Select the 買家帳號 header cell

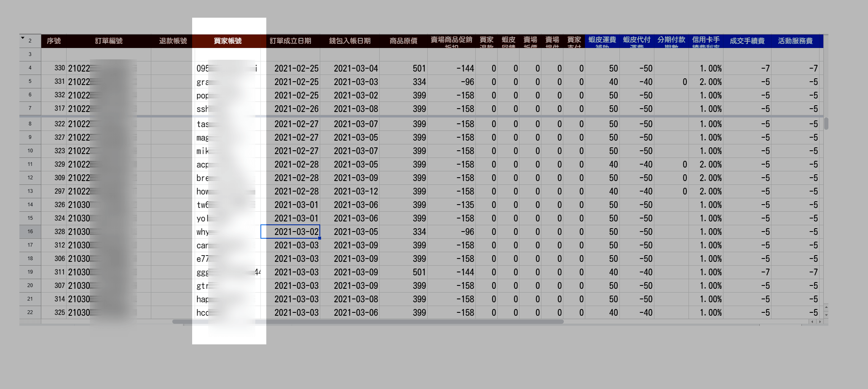(228, 41)
